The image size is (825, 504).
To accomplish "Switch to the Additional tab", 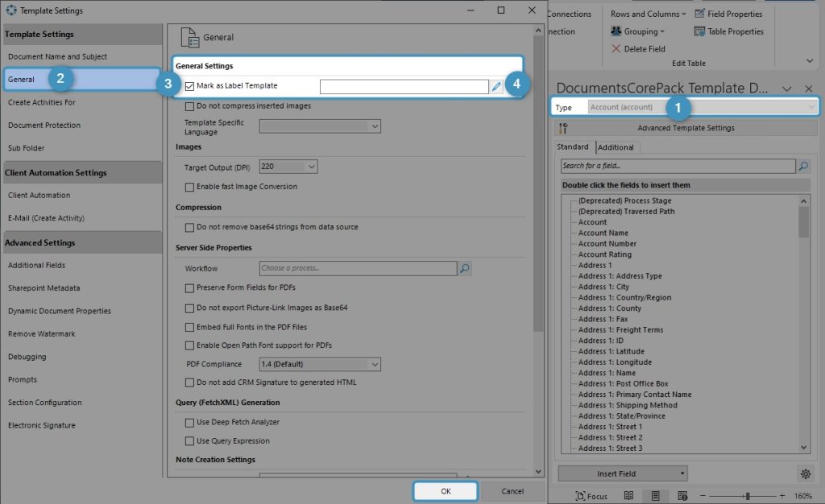I will tap(616, 147).
